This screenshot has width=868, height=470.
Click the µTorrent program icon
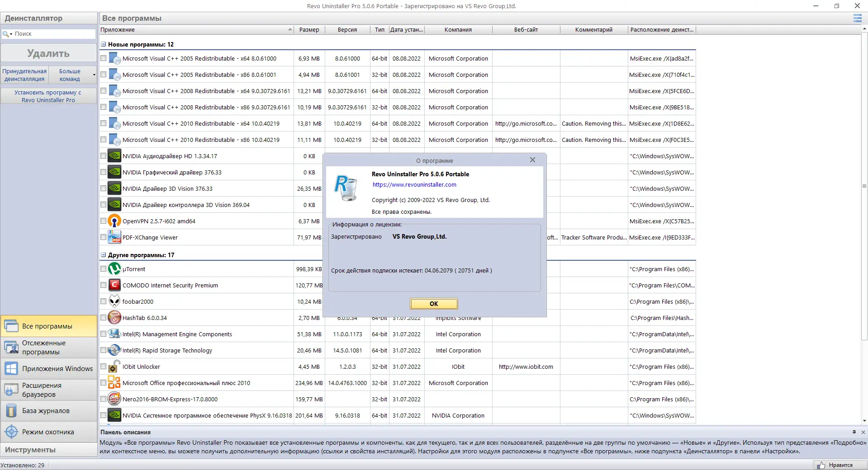click(114, 269)
